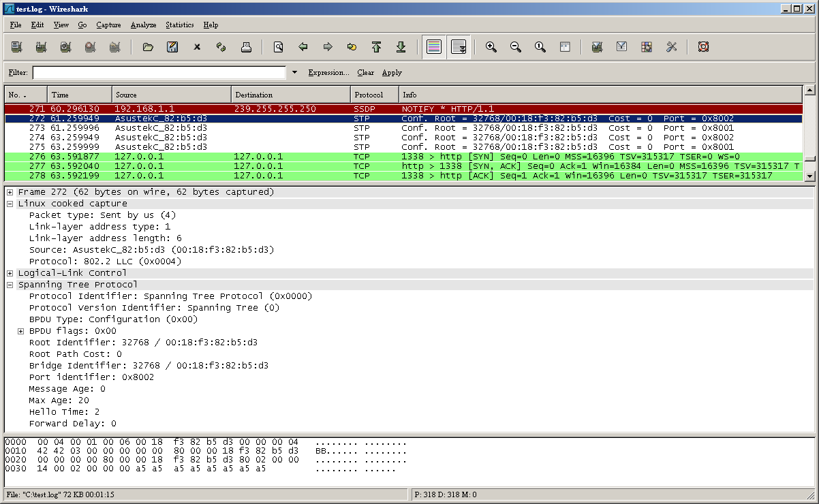
Task: Toggle auto scroll in live capture
Action: tap(459, 47)
